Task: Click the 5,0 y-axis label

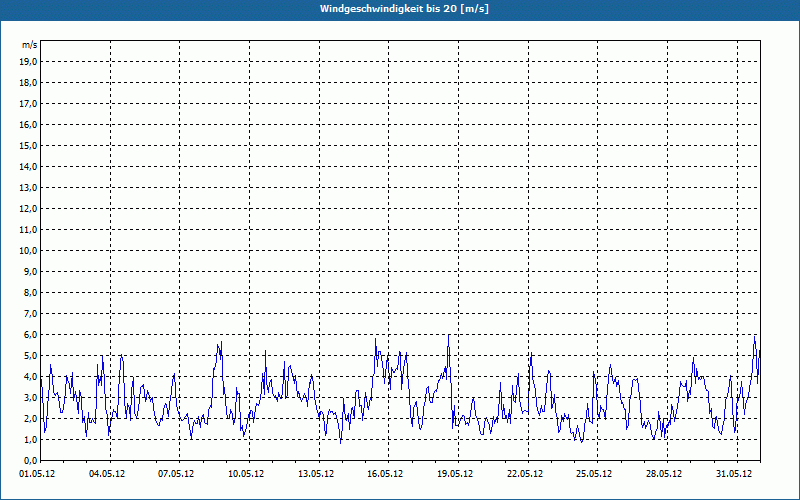Action: pyautogui.click(x=30, y=355)
